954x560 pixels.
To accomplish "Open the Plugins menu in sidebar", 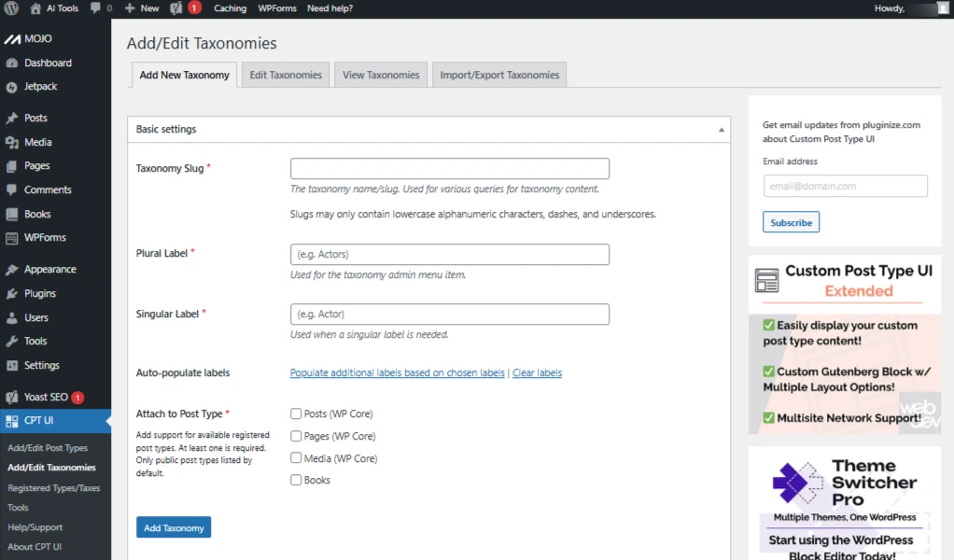I will pos(40,293).
